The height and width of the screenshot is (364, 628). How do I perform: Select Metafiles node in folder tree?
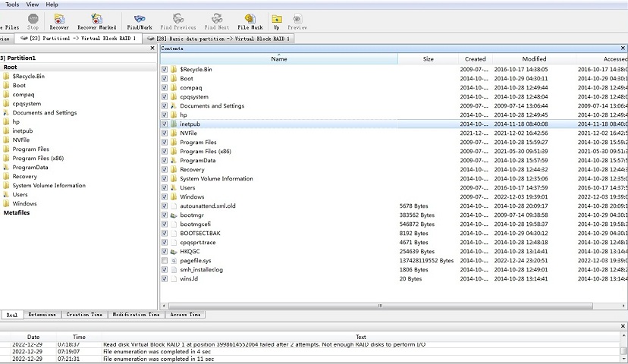coord(17,212)
